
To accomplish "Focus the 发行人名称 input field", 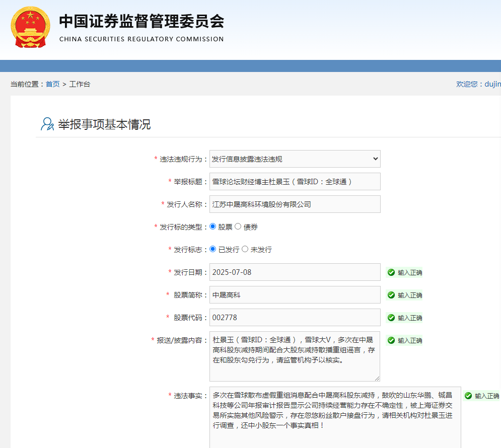I will click(295, 204).
